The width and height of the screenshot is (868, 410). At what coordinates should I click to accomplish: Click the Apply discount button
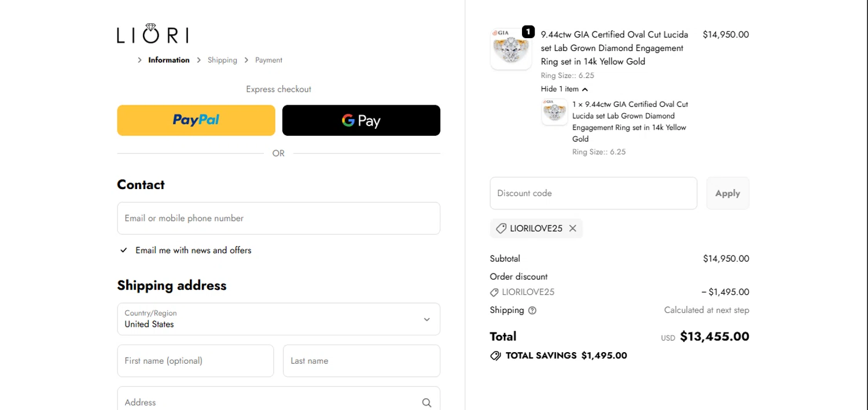tap(727, 193)
